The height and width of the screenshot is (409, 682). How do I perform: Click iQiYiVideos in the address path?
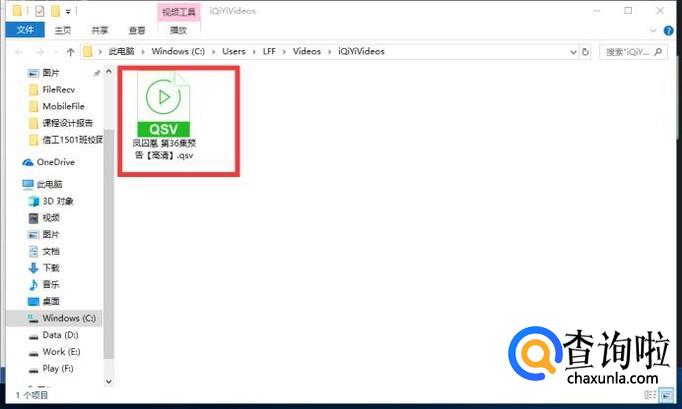[361, 51]
